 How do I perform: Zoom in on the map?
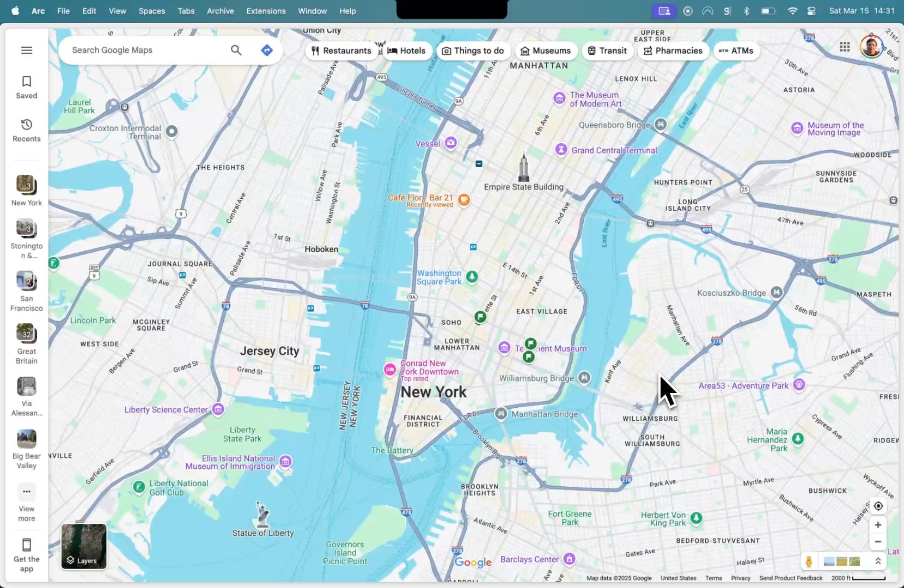[878, 525]
